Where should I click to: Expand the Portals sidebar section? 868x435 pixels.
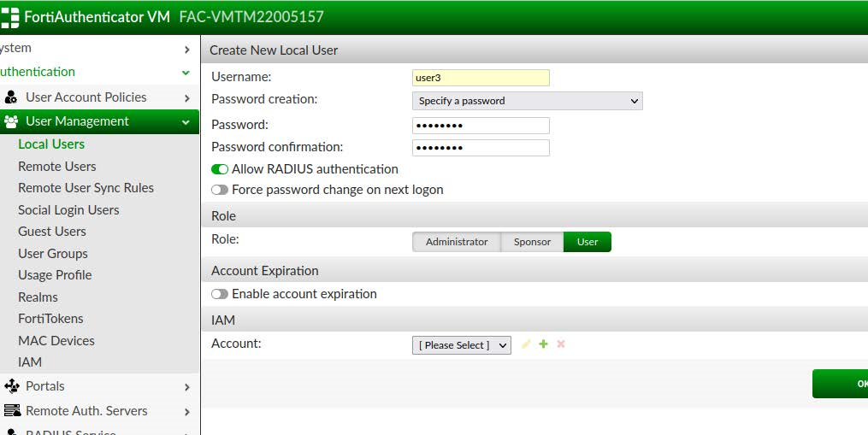coord(186,386)
